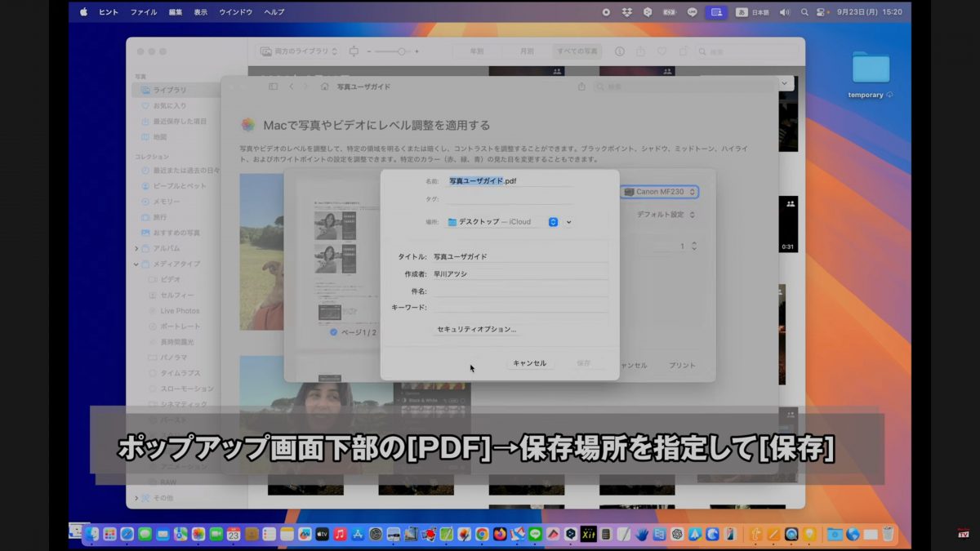
Task: Toggle the sidebar icon in the help window
Action: coord(273,86)
